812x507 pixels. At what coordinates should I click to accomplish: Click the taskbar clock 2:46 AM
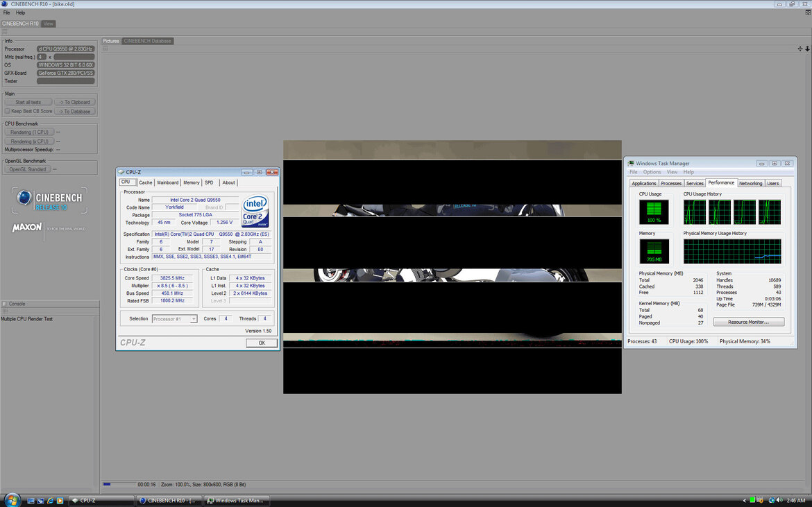[x=796, y=500]
